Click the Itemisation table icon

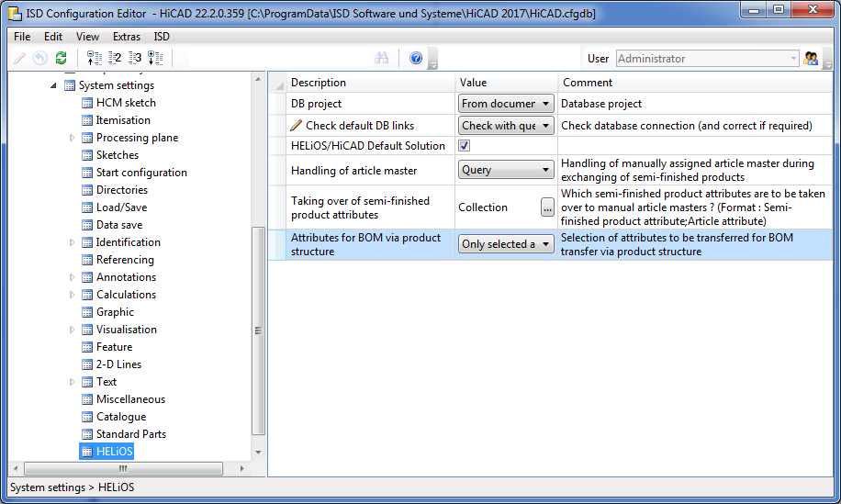coord(87,120)
